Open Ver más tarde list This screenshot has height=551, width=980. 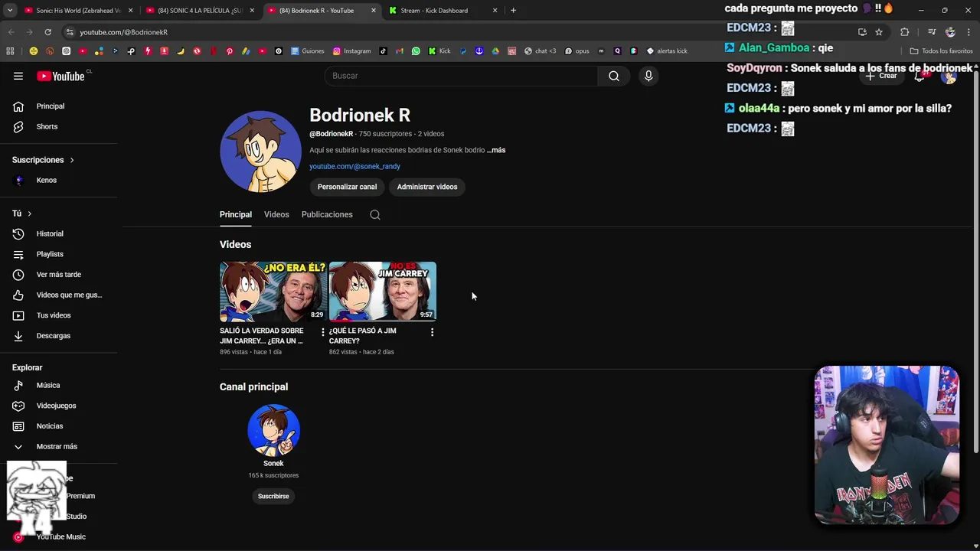tap(58, 275)
